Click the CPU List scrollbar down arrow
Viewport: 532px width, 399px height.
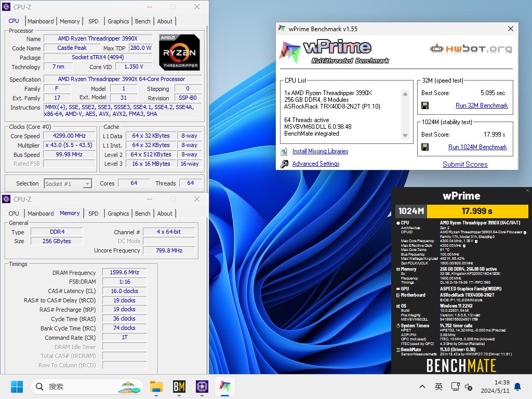tap(405, 136)
